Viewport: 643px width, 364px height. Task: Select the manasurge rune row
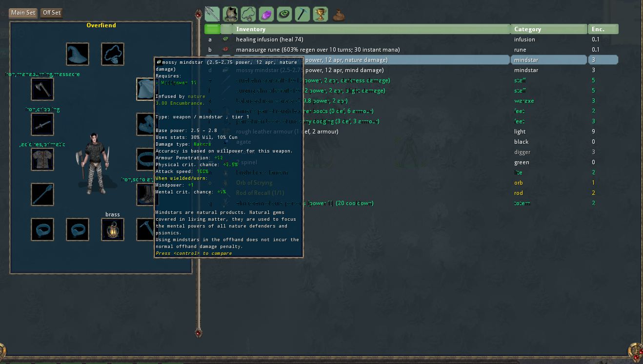411,50
